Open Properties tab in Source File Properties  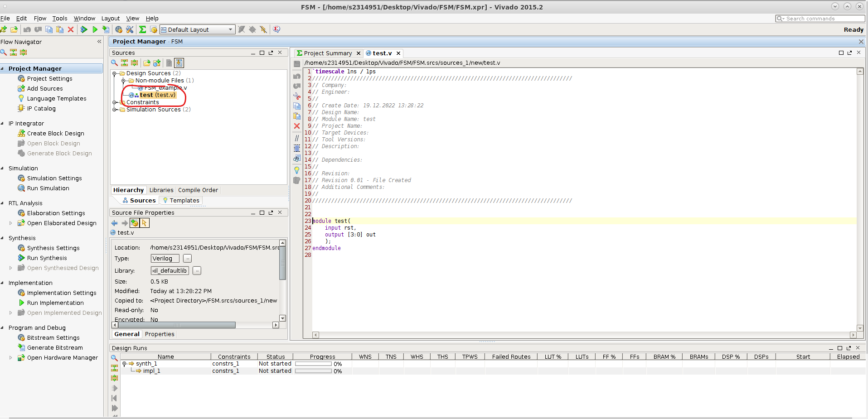[160, 334]
